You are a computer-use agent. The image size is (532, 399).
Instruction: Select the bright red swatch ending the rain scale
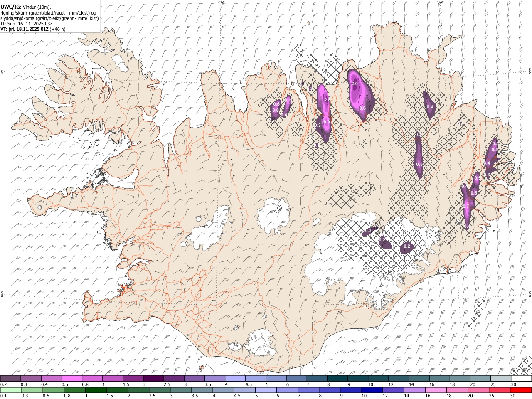tap(521, 390)
